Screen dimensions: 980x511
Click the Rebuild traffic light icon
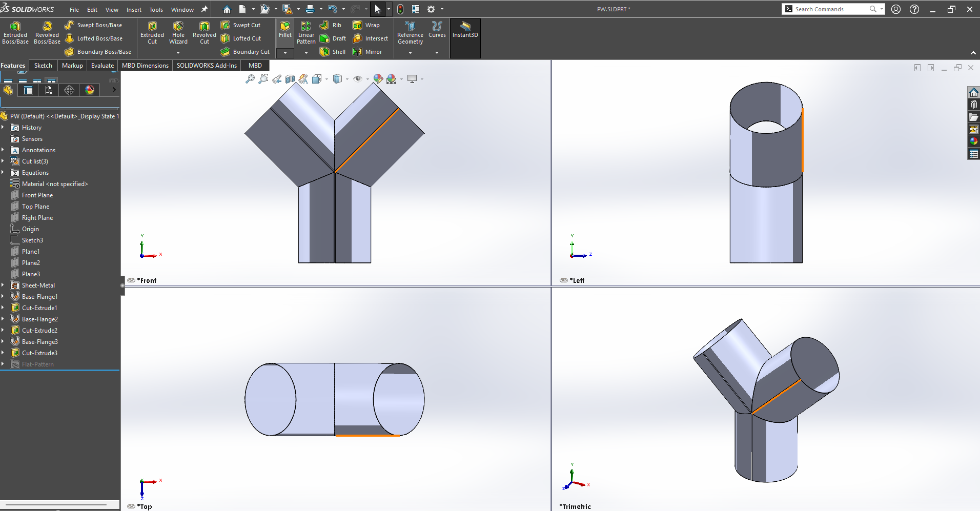400,9
